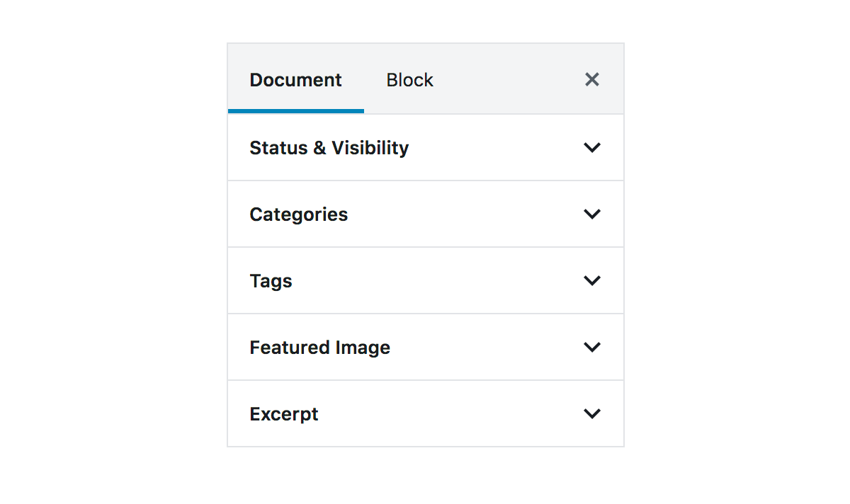
Task: Open the Tags section
Action: pos(425,280)
